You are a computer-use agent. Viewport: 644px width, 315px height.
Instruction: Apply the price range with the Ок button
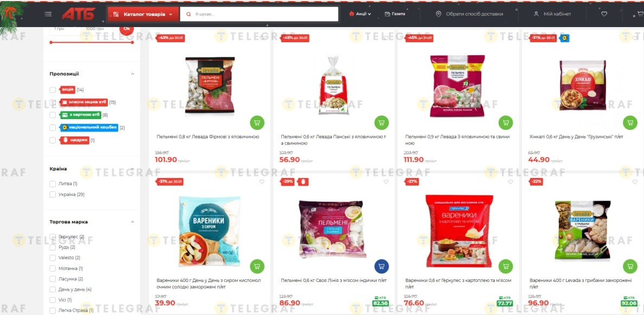(x=126, y=29)
